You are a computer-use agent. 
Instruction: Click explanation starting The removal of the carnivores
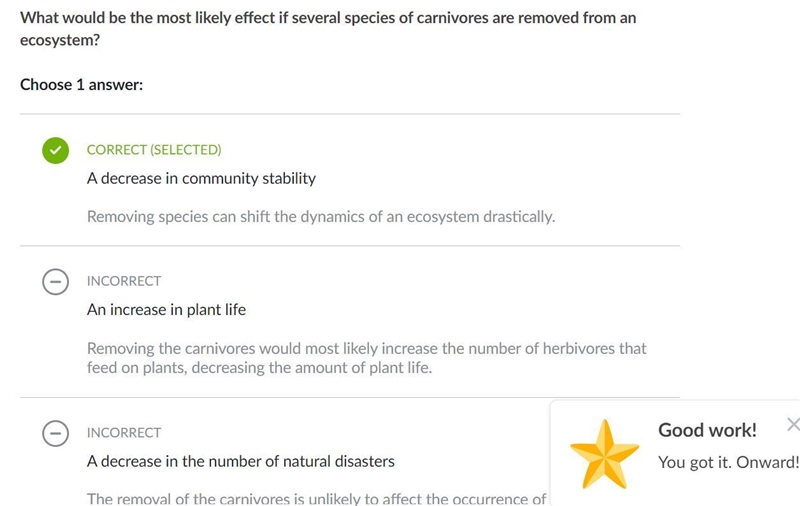coord(316,498)
